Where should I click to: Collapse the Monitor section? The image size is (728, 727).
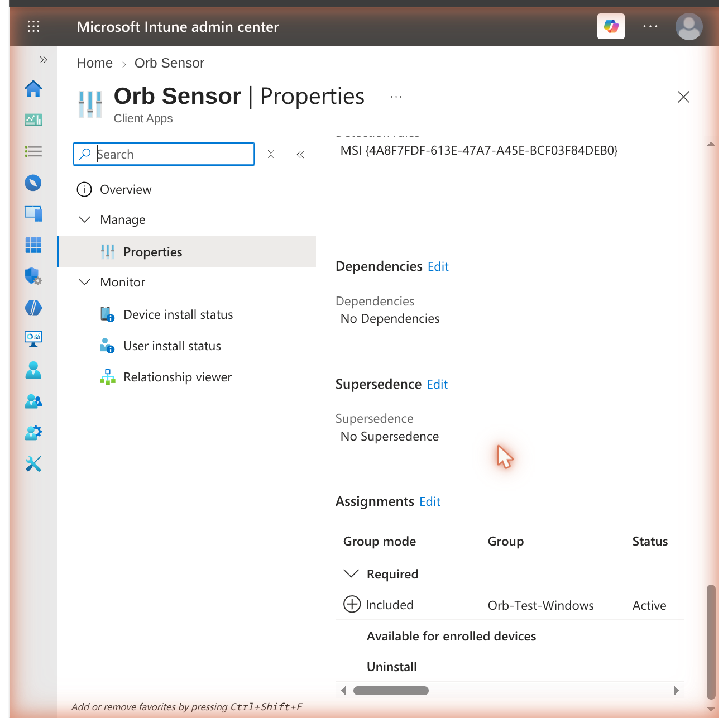[84, 282]
